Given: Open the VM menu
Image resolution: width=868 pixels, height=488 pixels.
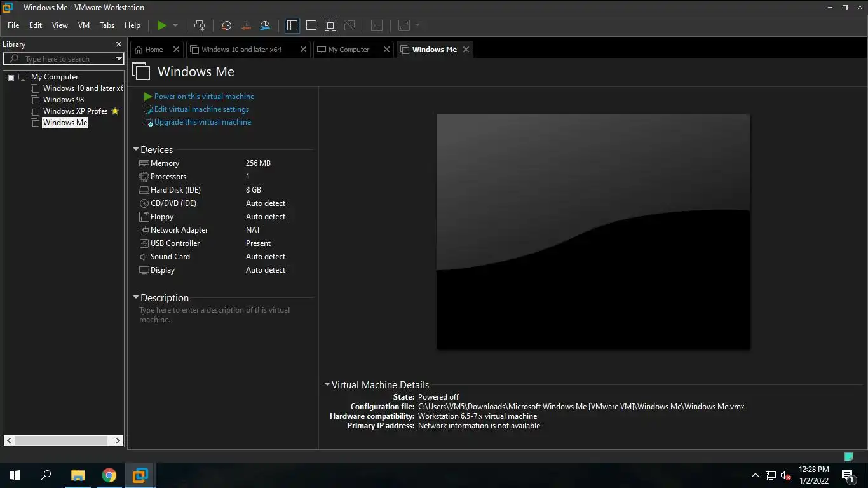Looking at the screenshot, I should 84,25.
